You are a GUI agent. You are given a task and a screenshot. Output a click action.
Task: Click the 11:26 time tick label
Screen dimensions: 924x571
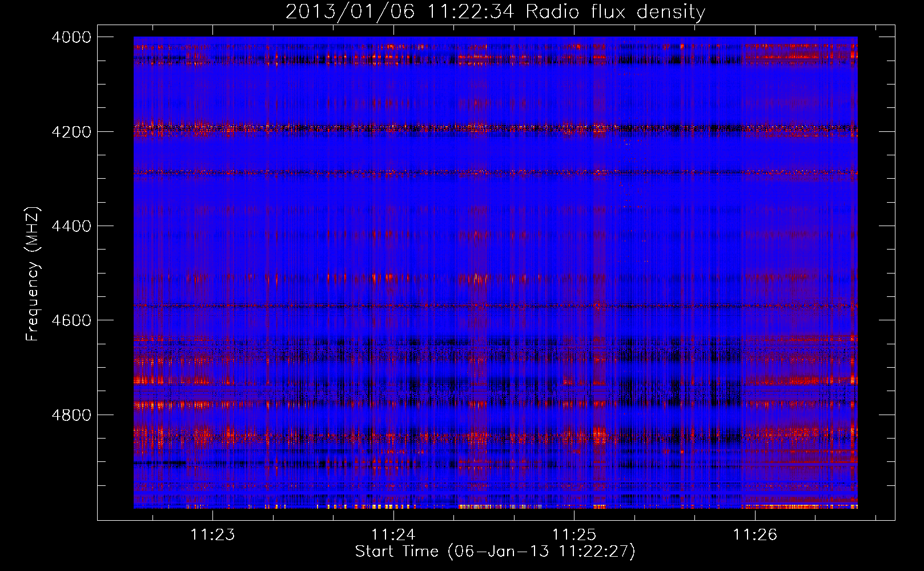755,534
